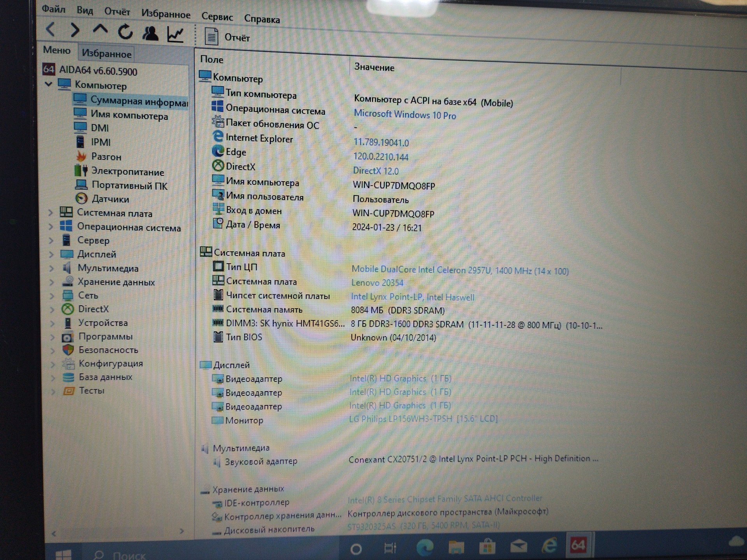Image resolution: width=747 pixels, height=560 pixels.
Task: Open the Intel Celeron 2957U CPU link
Action: click(x=460, y=270)
